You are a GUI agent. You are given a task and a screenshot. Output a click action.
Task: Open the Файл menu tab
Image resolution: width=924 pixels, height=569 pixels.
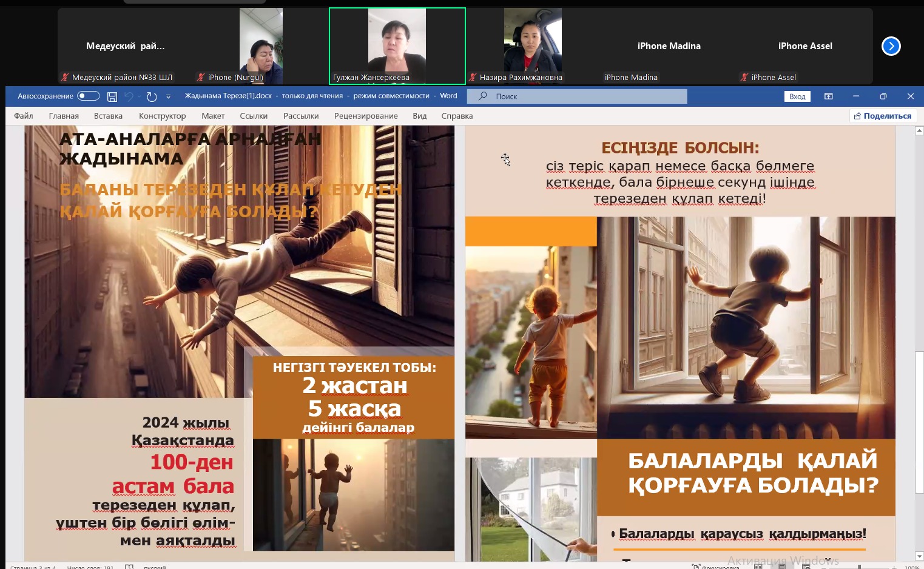[x=24, y=116]
